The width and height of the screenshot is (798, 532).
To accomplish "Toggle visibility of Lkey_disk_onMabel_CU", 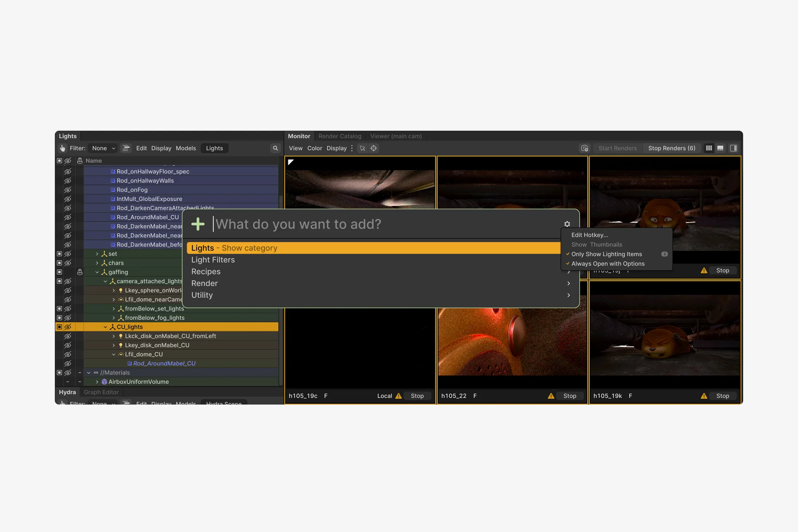I will point(68,345).
